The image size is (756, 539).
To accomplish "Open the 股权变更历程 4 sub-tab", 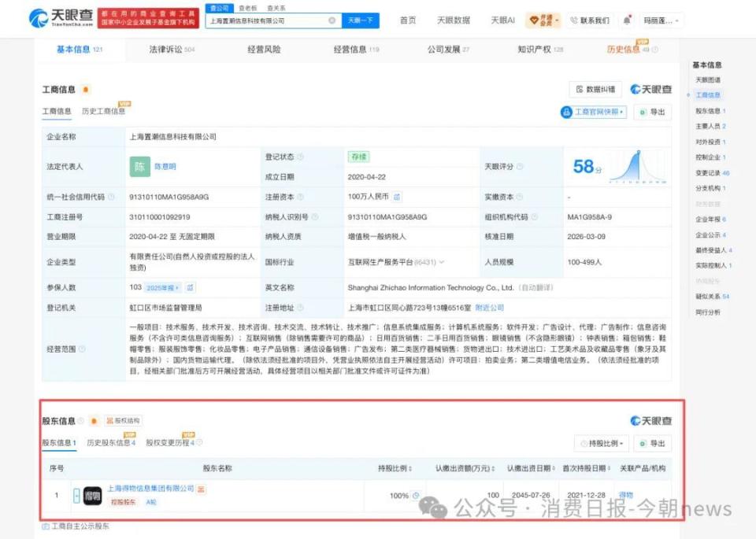I will point(170,443).
